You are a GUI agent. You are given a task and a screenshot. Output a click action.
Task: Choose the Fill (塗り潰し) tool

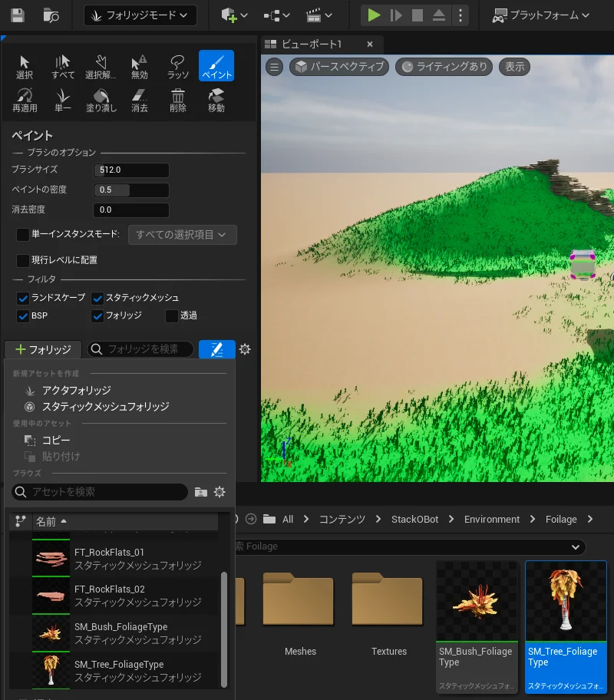pos(101,99)
